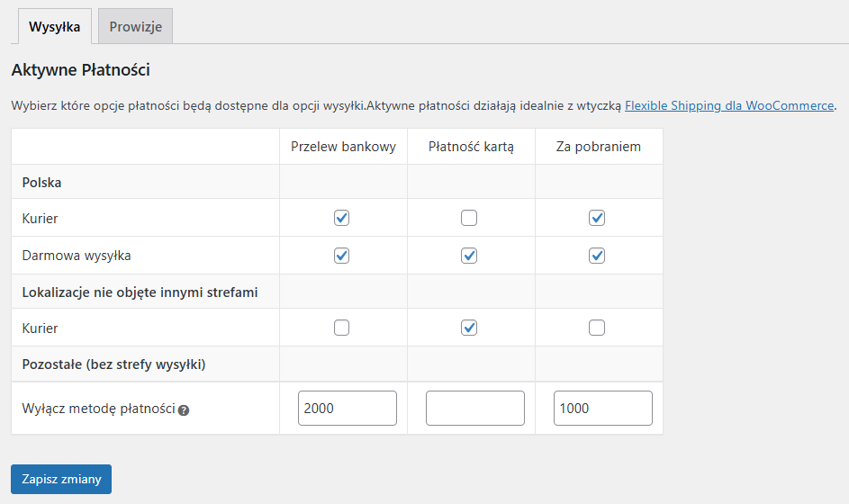Click the Darmowa wysyłka row label
Screen dimensions: 849x504
click(77, 256)
